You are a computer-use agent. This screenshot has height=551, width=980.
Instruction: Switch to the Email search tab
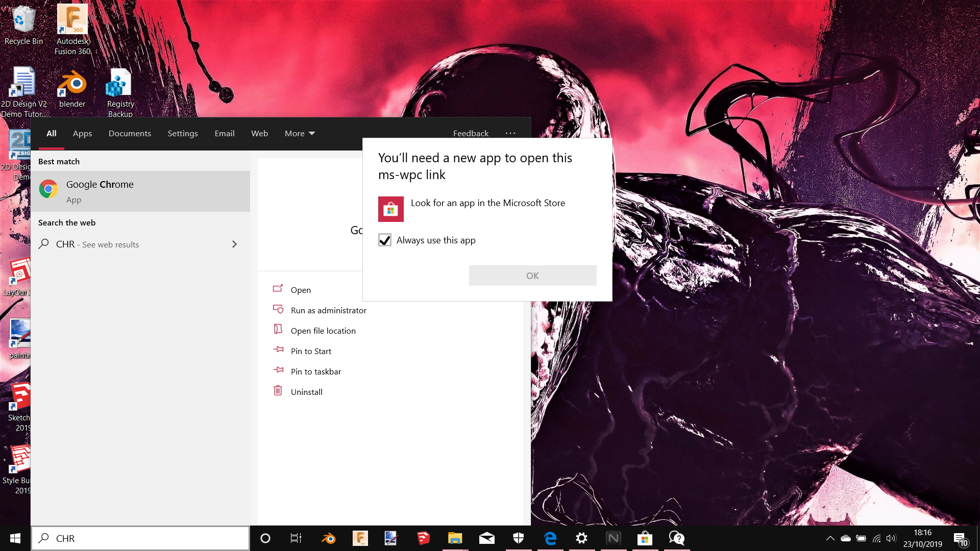pos(225,134)
